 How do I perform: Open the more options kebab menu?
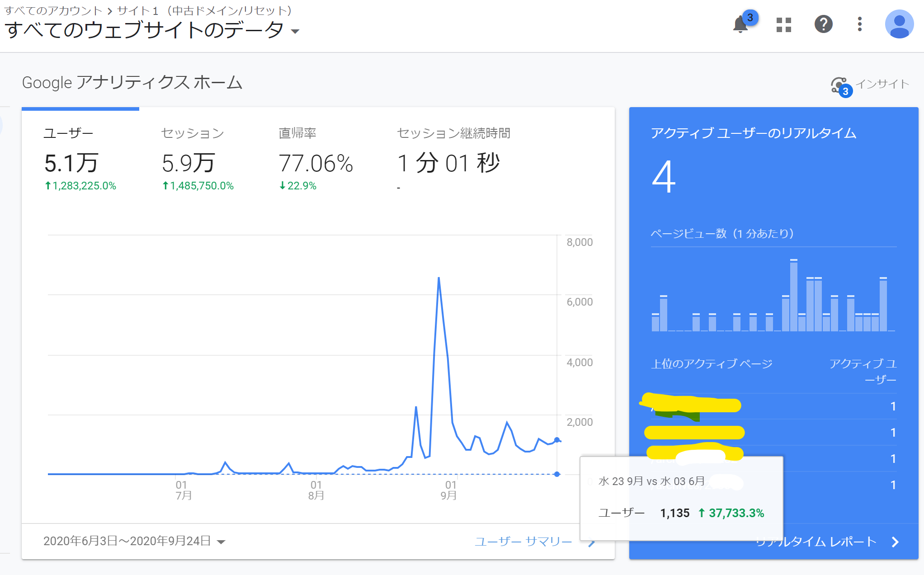pyautogui.click(x=859, y=24)
